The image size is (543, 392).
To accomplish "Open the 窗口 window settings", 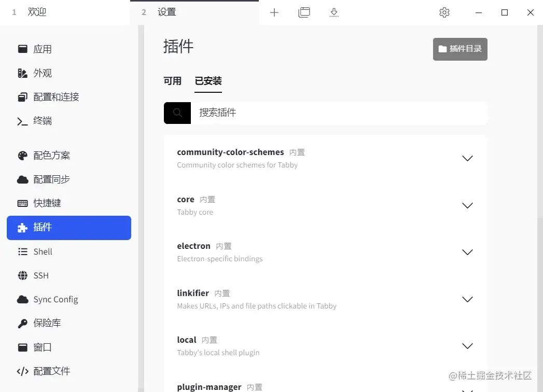I will 68,347.
